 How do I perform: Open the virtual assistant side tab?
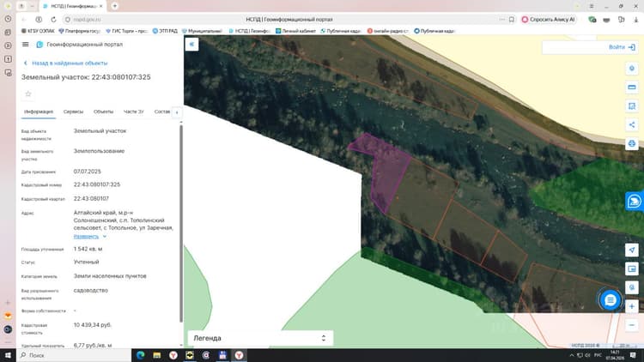click(x=635, y=201)
